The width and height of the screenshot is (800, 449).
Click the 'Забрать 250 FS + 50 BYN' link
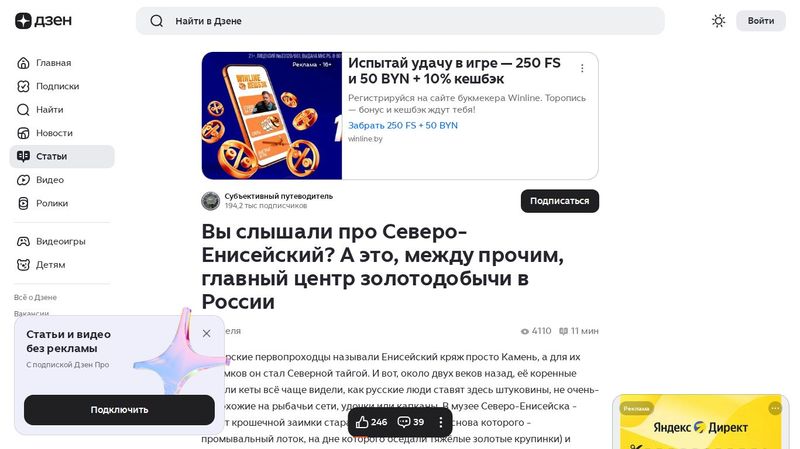403,126
